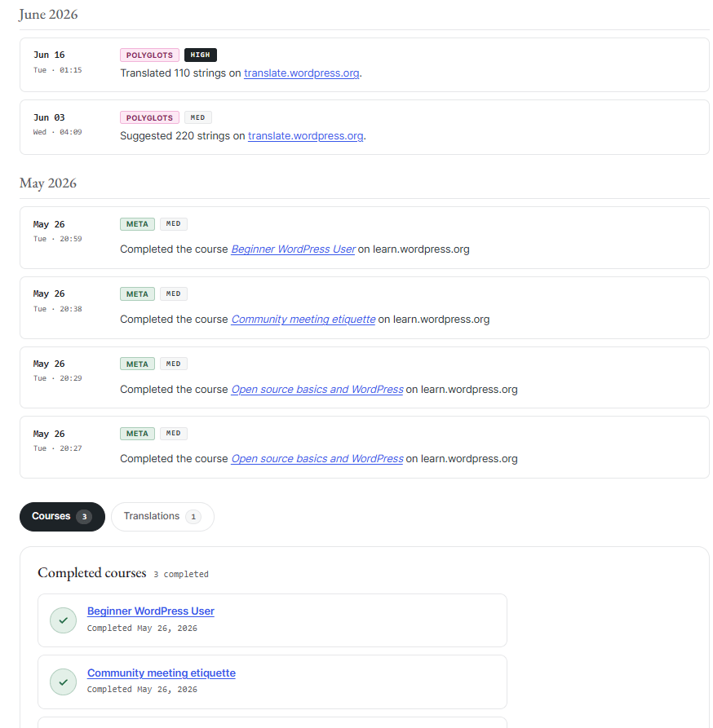Click green checkmark icon beside Beginner WordPress User
Image resolution: width=713 pixels, height=728 pixels.
(x=63, y=620)
